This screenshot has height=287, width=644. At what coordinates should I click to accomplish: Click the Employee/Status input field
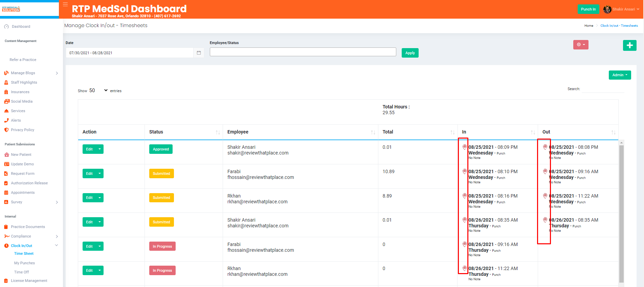tap(303, 52)
